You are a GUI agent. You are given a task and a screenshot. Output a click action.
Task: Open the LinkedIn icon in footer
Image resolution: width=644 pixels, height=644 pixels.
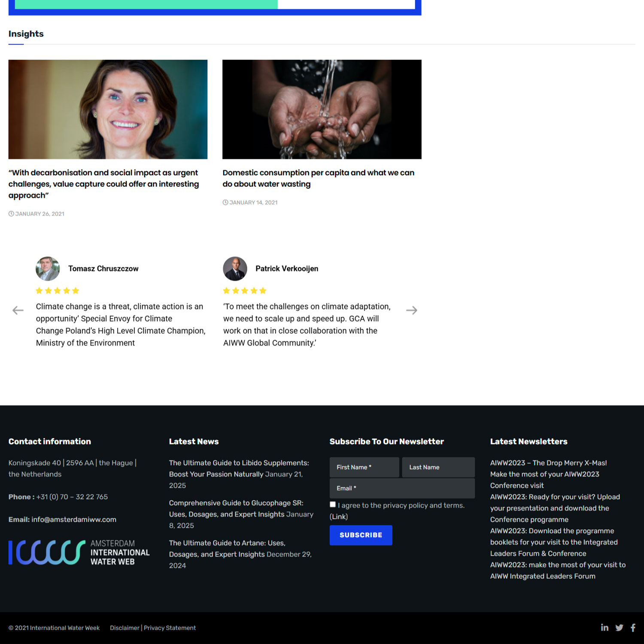pyautogui.click(x=605, y=627)
